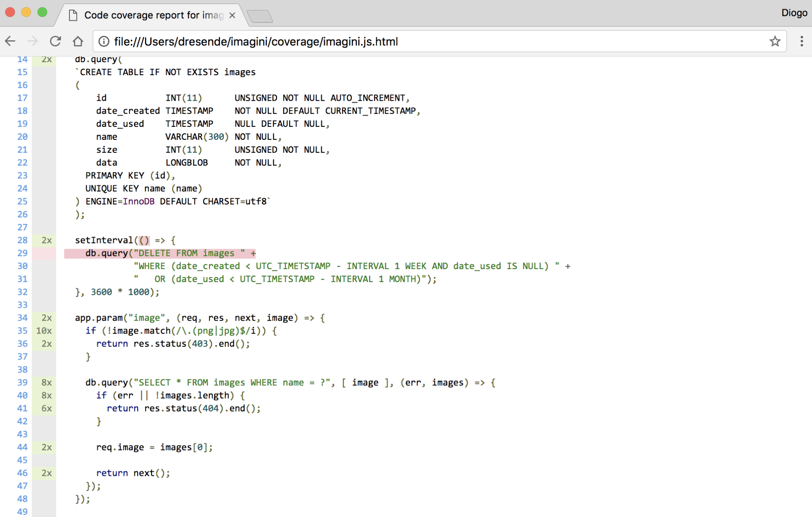812x517 pixels.
Task: Click line number 29 link
Action: 22,253
